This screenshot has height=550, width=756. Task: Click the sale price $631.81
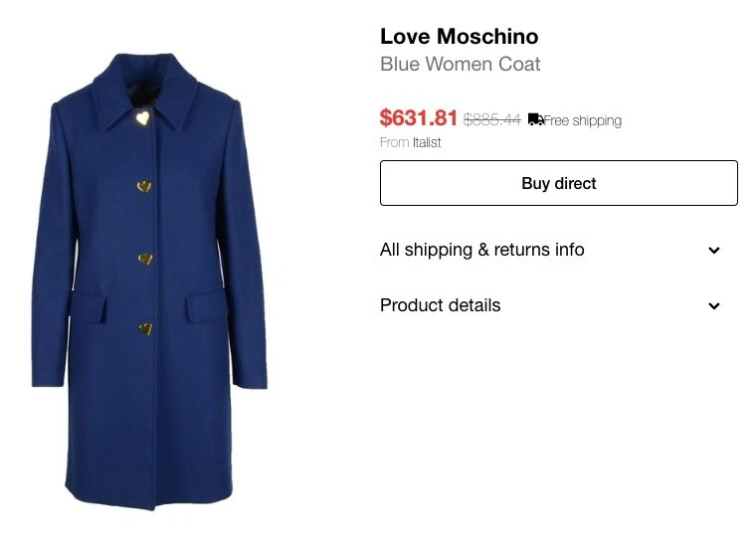click(x=418, y=118)
